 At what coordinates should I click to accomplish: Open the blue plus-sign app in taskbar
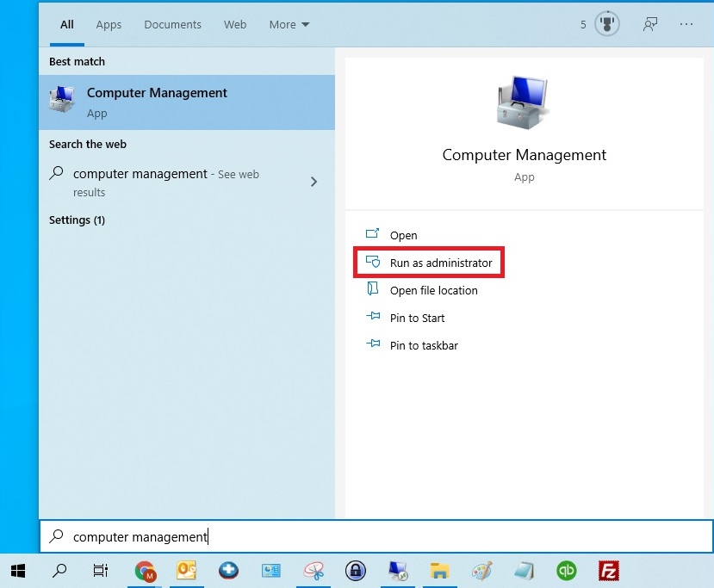coord(228,570)
